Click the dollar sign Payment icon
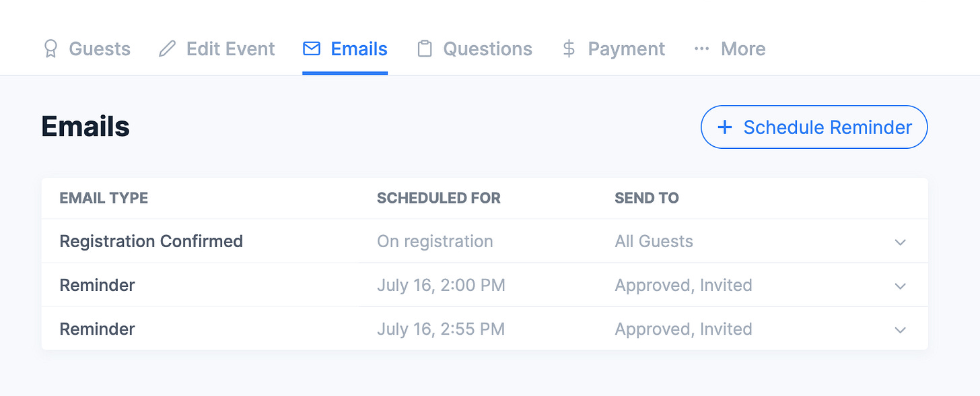The width and height of the screenshot is (980, 396). 569,48
